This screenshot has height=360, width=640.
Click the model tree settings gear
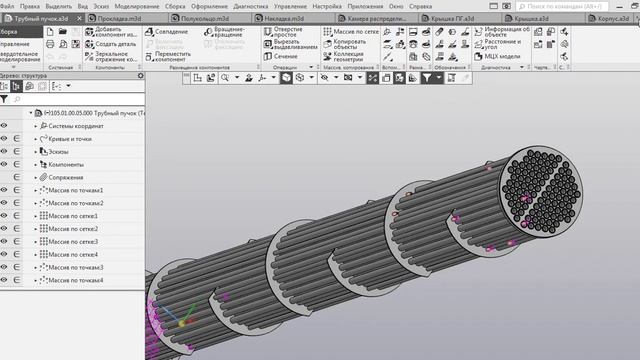click(x=140, y=76)
